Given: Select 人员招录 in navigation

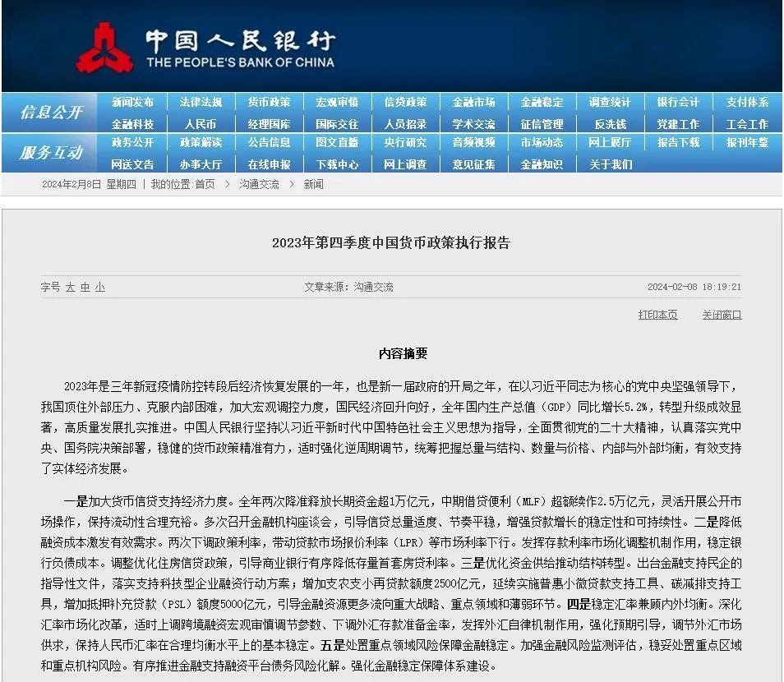Looking at the screenshot, I should coord(405,124).
